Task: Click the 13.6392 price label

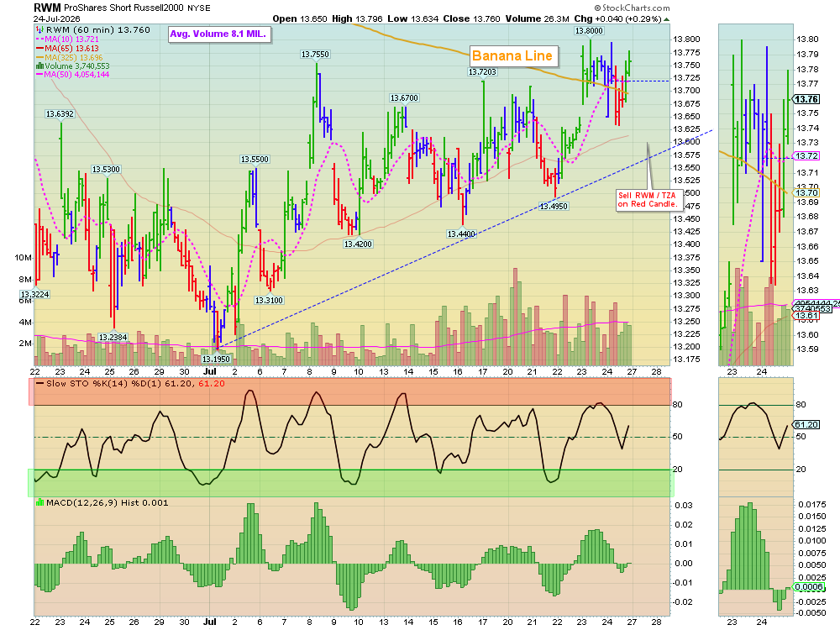Action: (60, 114)
